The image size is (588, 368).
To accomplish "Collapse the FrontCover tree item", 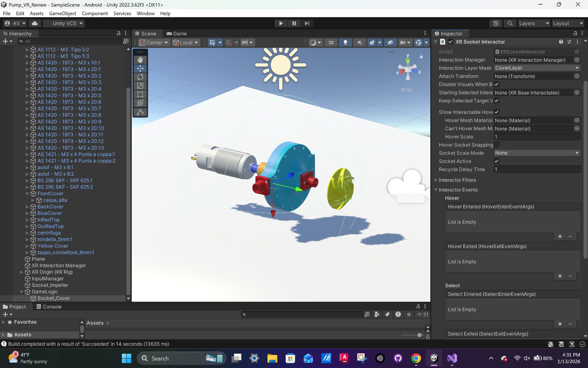I will point(27,194).
